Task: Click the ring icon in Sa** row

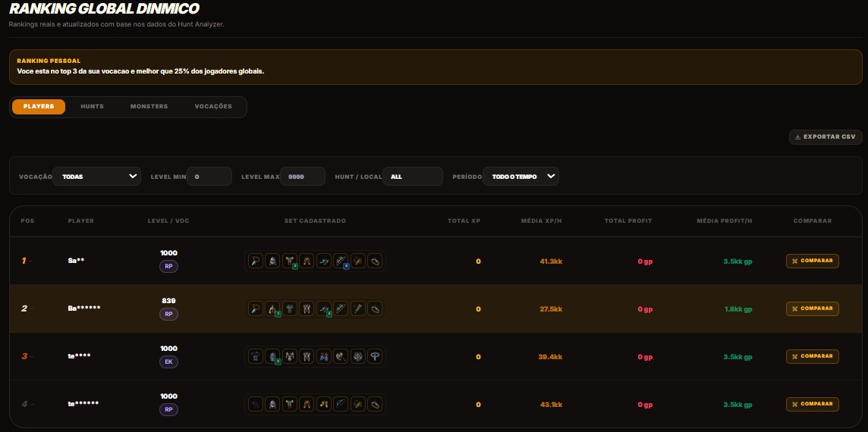Action: [x=376, y=261]
